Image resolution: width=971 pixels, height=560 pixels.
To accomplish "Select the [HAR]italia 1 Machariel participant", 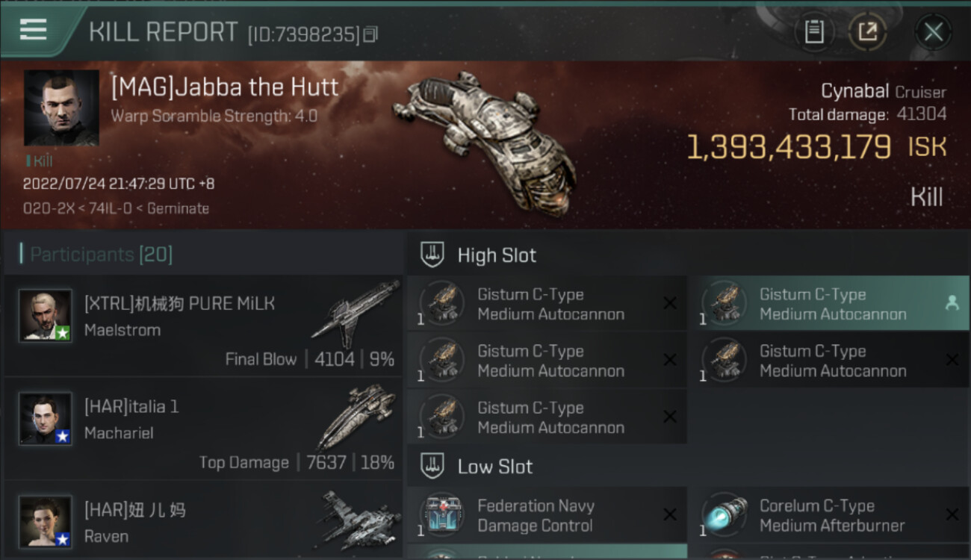I will click(x=203, y=429).
